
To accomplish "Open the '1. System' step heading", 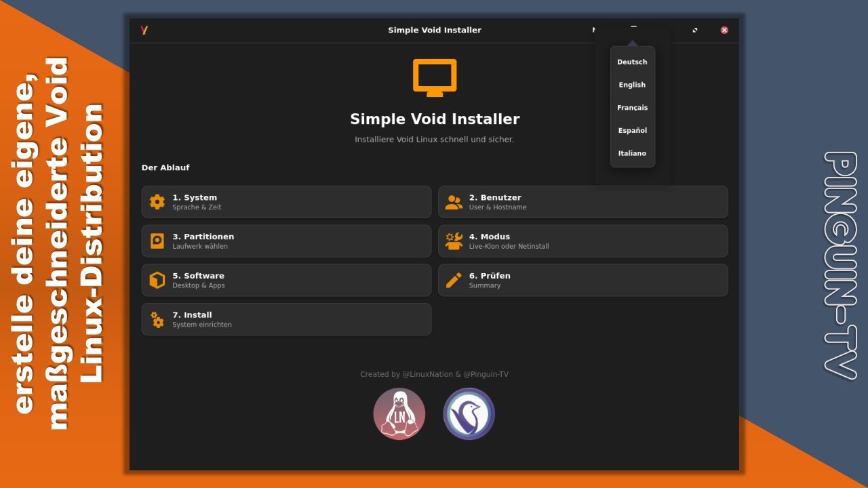I will coord(195,197).
